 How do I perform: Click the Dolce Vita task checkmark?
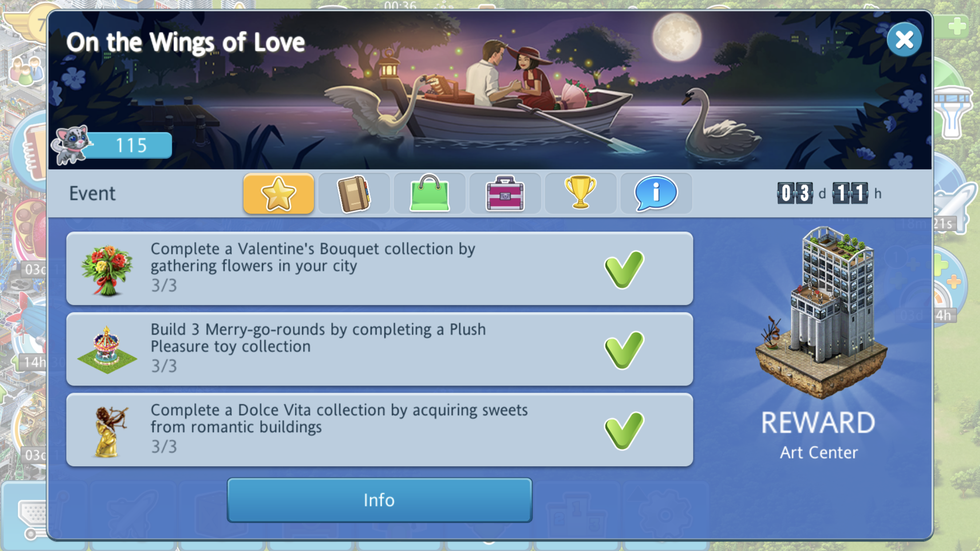pyautogui.click(x=624, y=430)
